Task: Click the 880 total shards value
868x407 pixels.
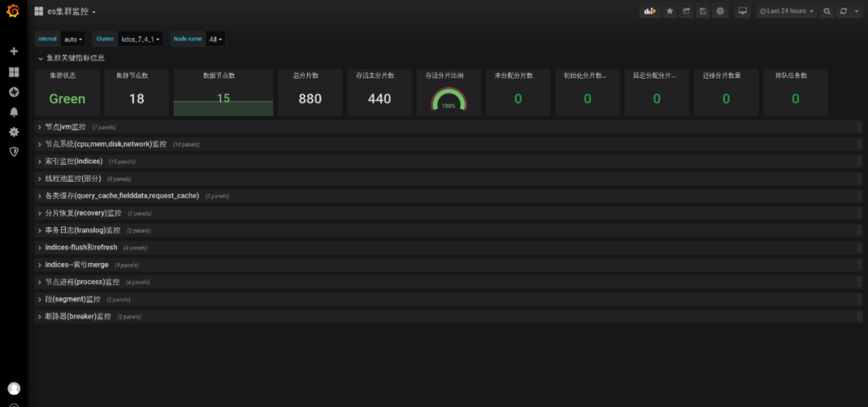Action: tap(310, 99)
